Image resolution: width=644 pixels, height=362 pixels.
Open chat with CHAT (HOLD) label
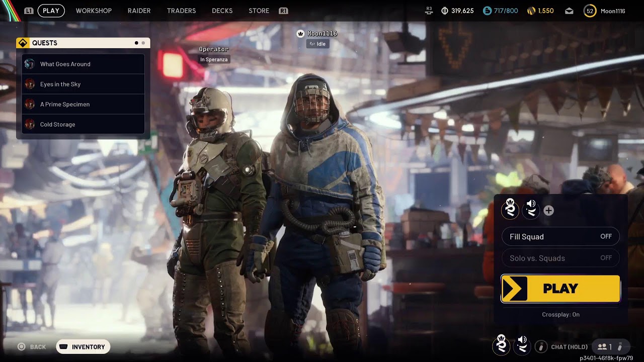[x=569, y=347]
